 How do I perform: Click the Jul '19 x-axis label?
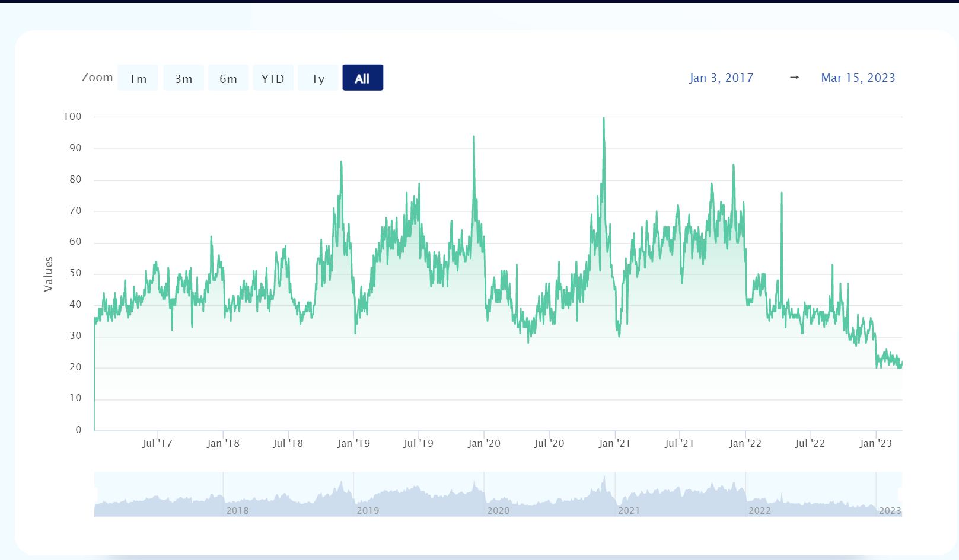[418, 443]
